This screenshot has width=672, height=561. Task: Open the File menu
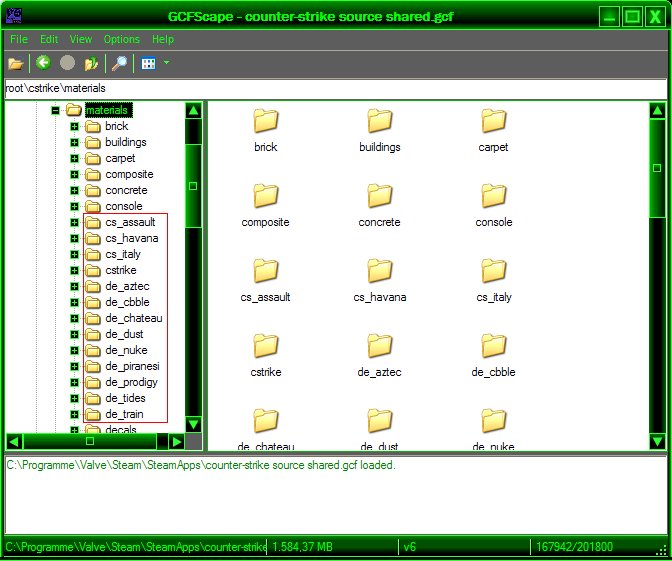[19, 39]
